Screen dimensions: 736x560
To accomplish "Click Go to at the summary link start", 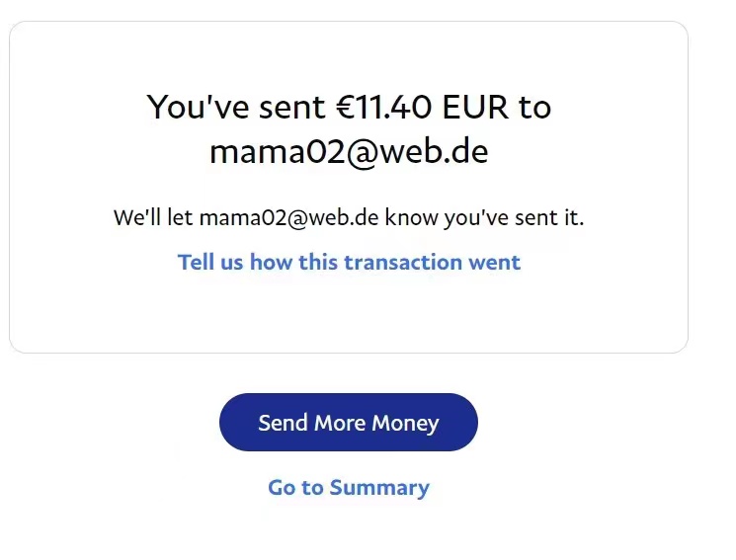I will click(x=295, y=487).
